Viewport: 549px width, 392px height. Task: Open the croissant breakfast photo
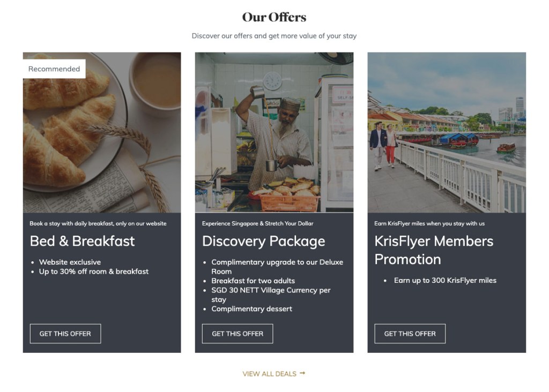point(102,132)
